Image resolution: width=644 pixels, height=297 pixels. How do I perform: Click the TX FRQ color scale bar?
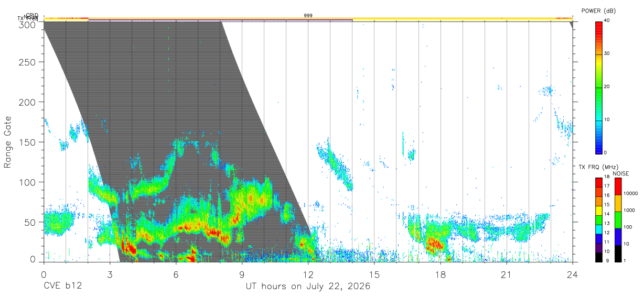[599, 220]
